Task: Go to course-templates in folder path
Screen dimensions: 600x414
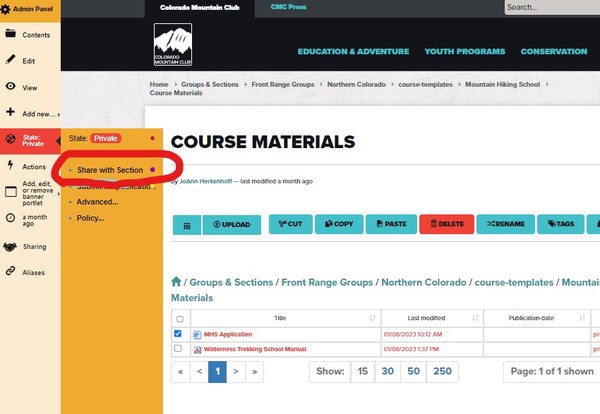Action: (514, 282)
